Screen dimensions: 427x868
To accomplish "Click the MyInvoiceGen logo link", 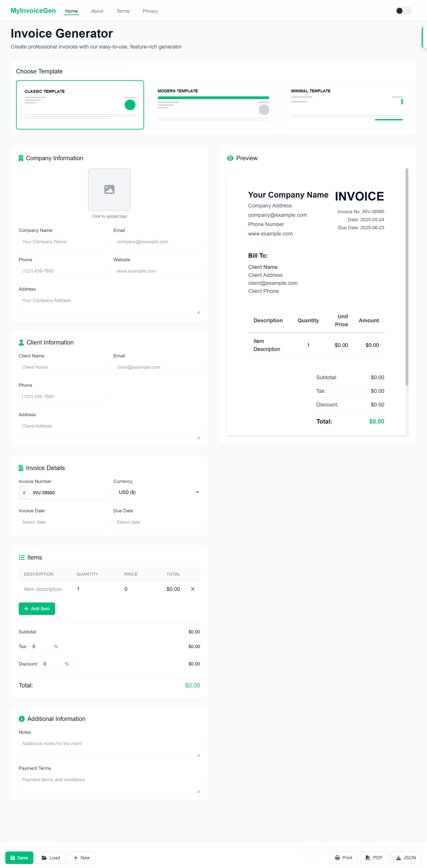I will click(x=33, y=11).
